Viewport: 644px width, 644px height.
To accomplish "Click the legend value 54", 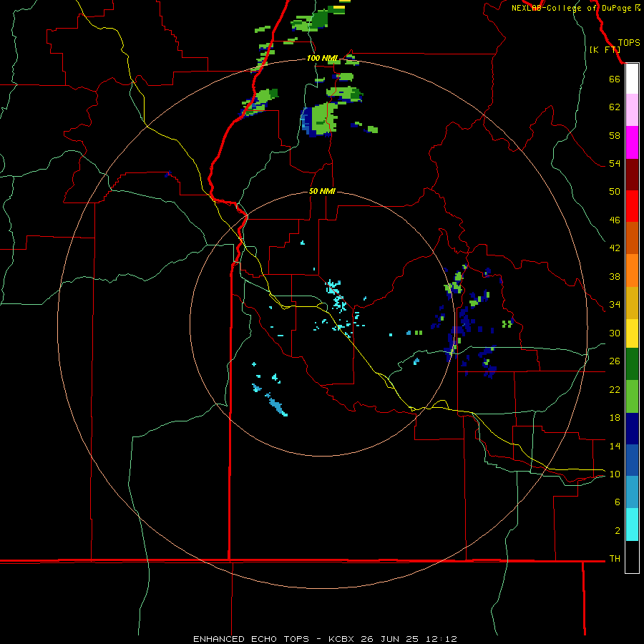I will click(x=615, y=163).
